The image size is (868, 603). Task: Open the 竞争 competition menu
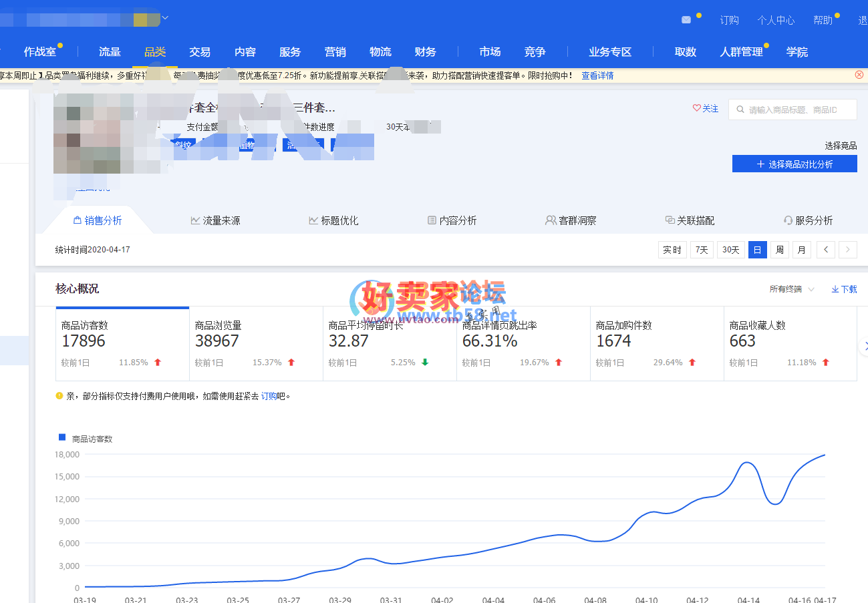[535, 52]
